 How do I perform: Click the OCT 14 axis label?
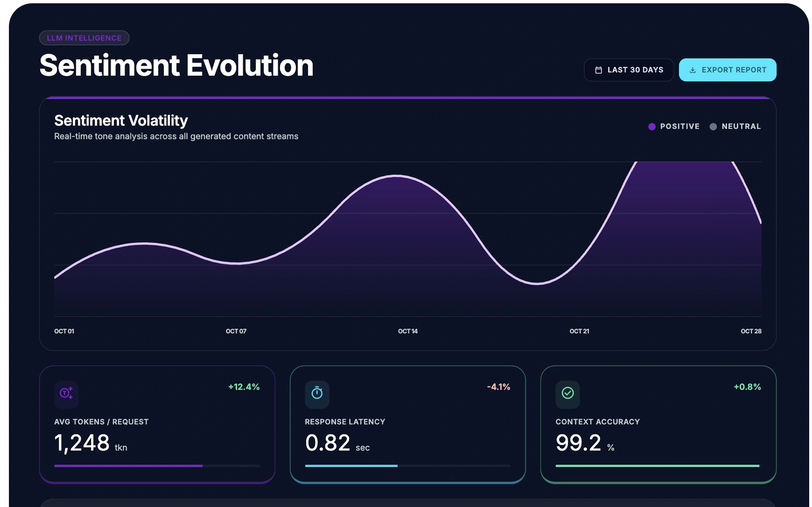(408, 331)
